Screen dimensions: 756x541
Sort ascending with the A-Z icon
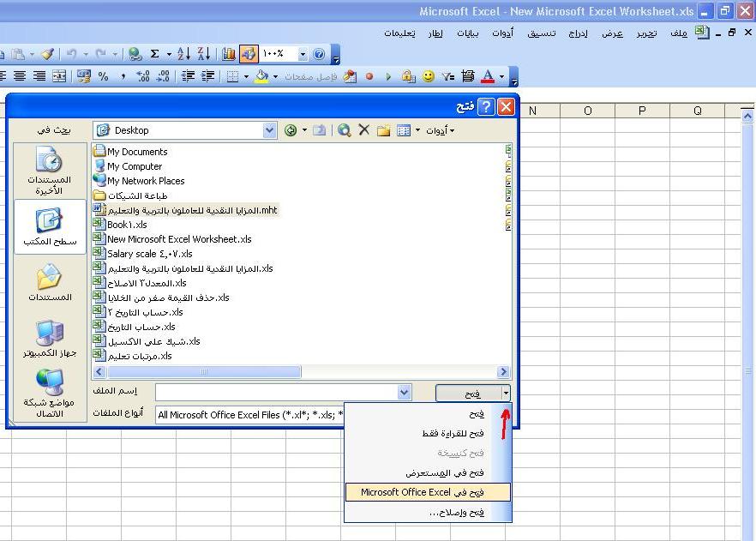[x=183, y=54]
